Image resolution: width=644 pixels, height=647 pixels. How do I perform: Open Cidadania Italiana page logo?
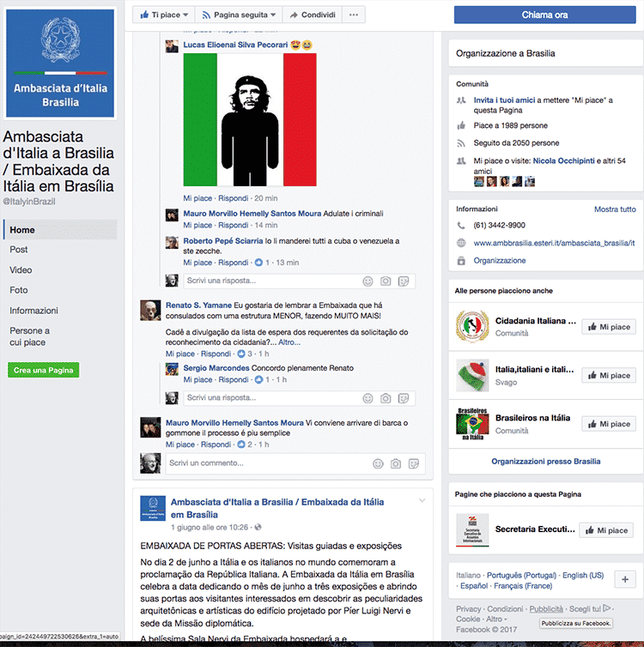(x=472, y=326)
